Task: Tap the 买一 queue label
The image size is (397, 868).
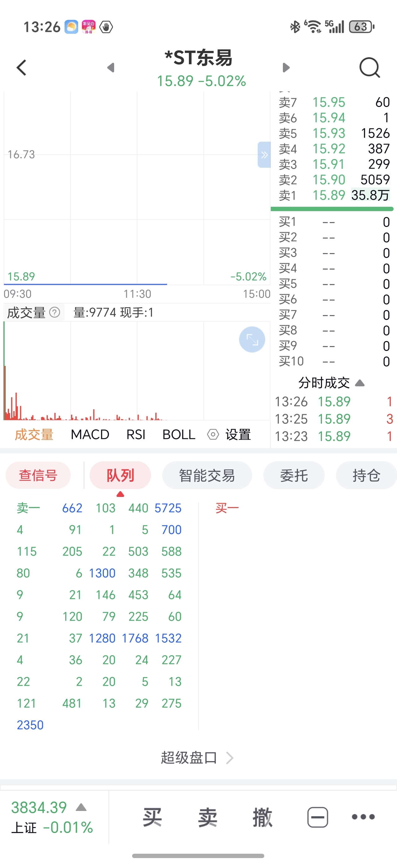Action: click(x=227, y=508)
